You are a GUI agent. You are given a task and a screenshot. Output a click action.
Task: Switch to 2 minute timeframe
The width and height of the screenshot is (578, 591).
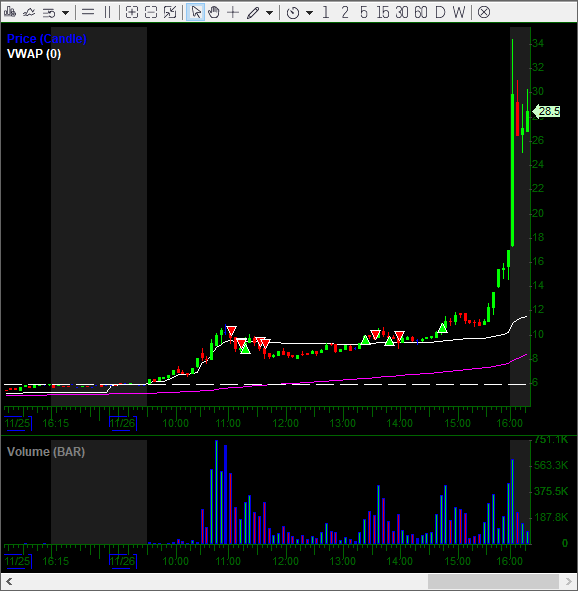[x=344, y=12]
